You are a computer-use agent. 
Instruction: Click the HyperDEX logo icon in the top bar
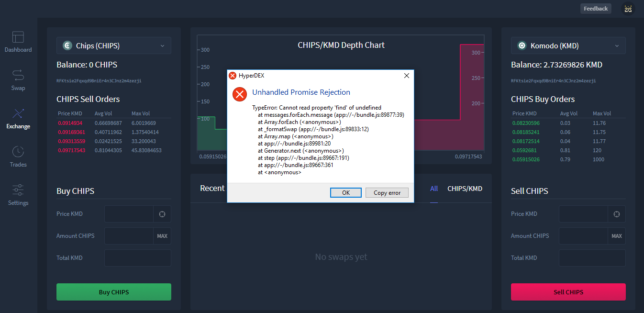pyautogui.click(x=628, y=8)
